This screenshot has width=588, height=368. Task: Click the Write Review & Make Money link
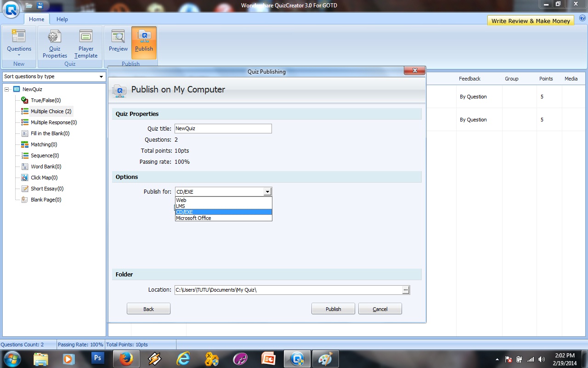pos(531,21)
